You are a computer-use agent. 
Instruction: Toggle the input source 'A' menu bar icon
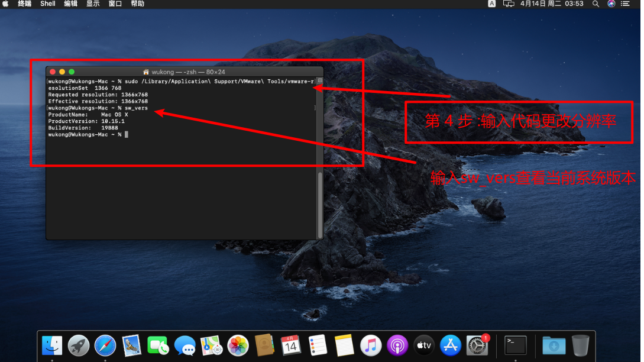pyautogui.click(x=492, y=4)
